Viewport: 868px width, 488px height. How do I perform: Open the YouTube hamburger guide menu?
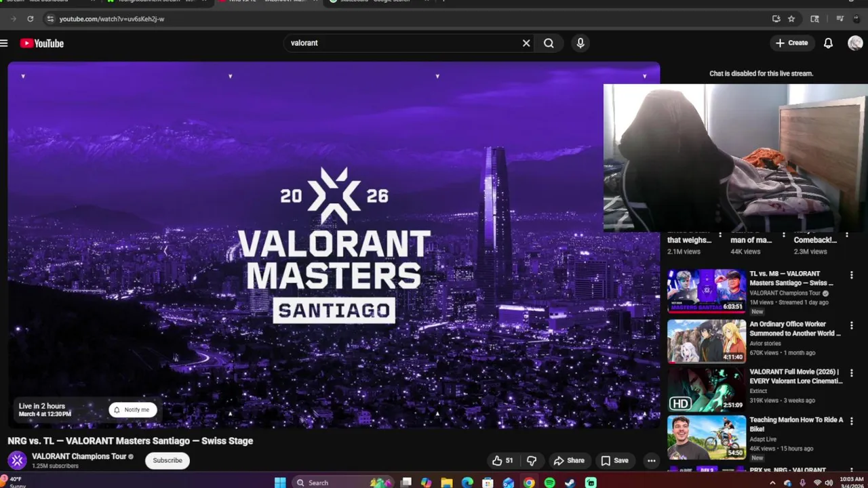(x=4, y=43)
